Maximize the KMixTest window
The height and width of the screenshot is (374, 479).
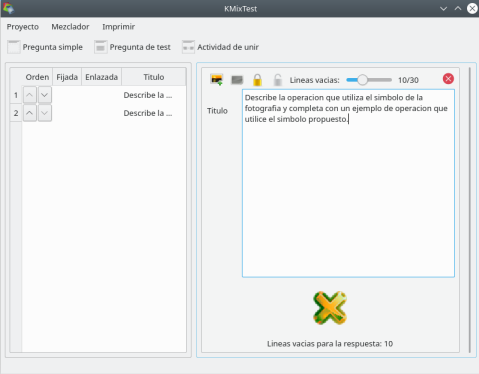coord(458,9)
